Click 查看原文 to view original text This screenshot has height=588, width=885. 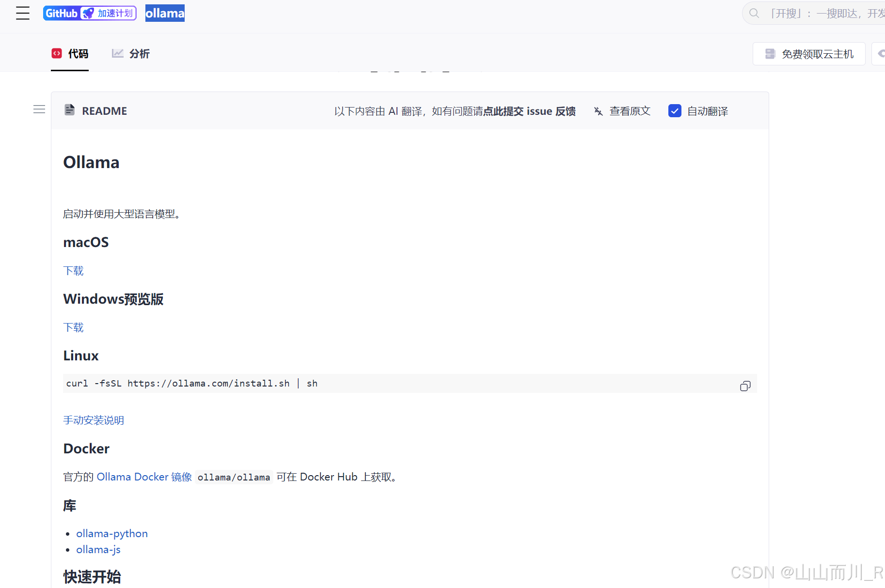[630, 111]
